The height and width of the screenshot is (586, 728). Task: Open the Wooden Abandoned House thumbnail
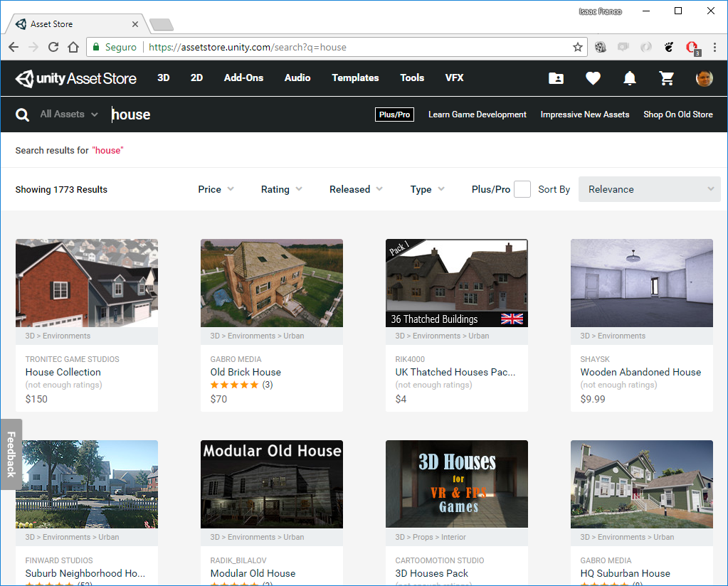642,283
